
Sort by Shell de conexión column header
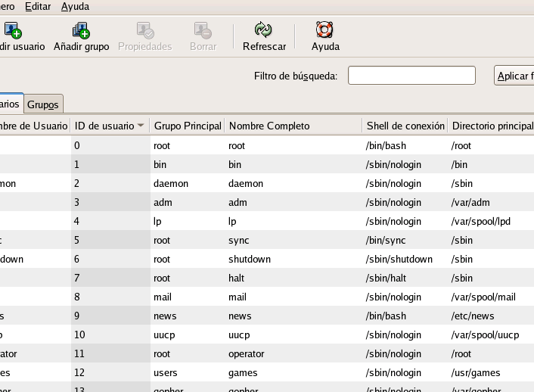(405, 126)
